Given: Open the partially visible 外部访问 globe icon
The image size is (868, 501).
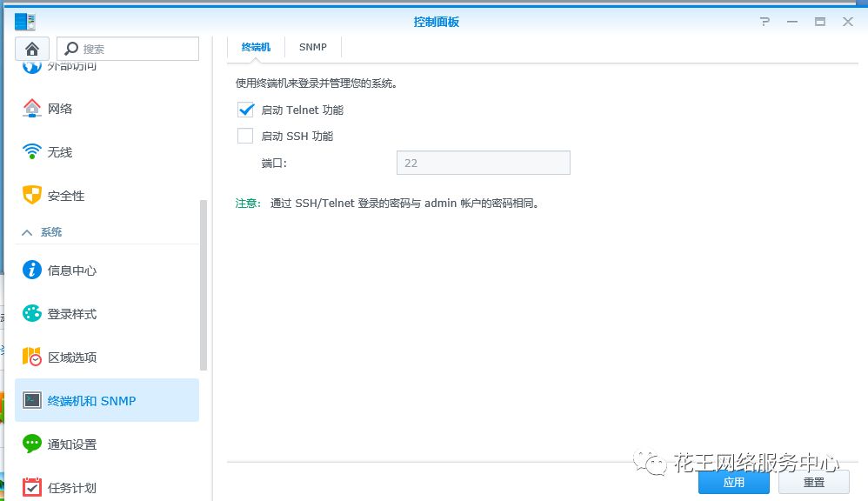Looking at the screenshot, I should 31,67.
